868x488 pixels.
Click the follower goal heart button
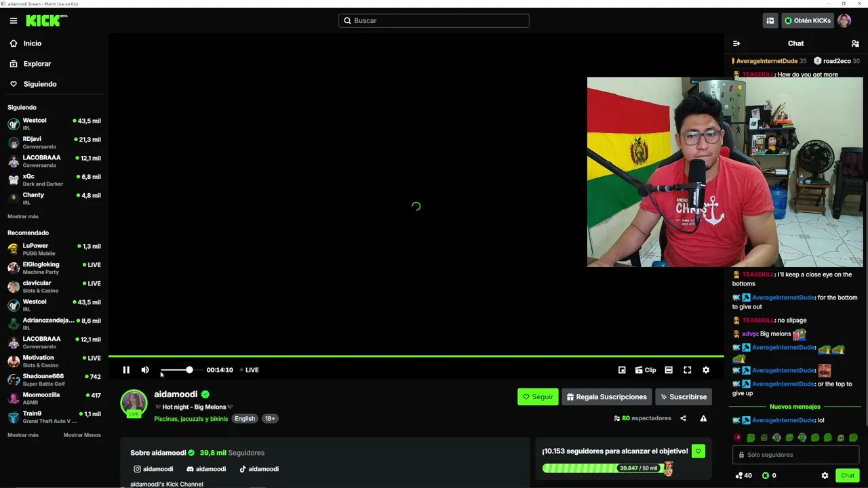click(x=698, y=451)
